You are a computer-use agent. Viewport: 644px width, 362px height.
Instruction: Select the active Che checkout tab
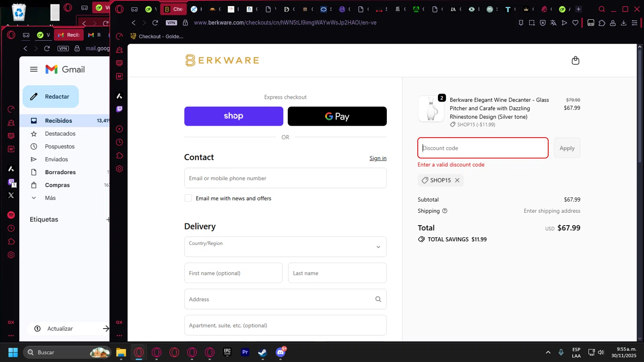[173, 9]
